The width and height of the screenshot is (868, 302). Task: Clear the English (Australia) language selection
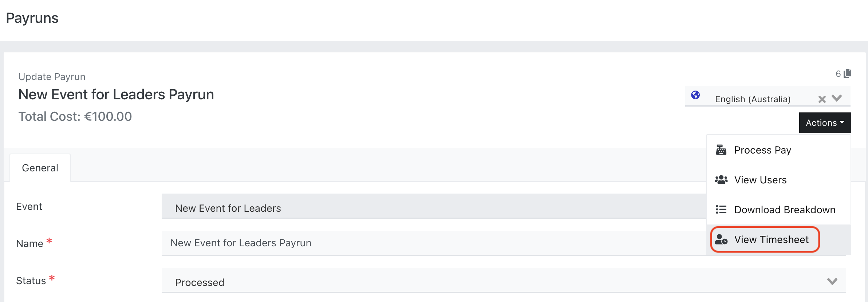822,99
